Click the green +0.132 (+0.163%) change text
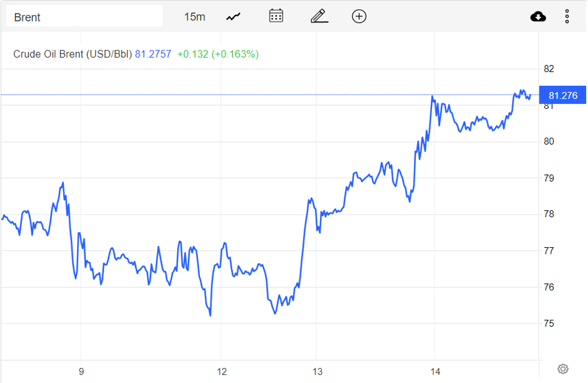Image resolution: width=588 pixels, height=383 pixels. tap(218, 54)
